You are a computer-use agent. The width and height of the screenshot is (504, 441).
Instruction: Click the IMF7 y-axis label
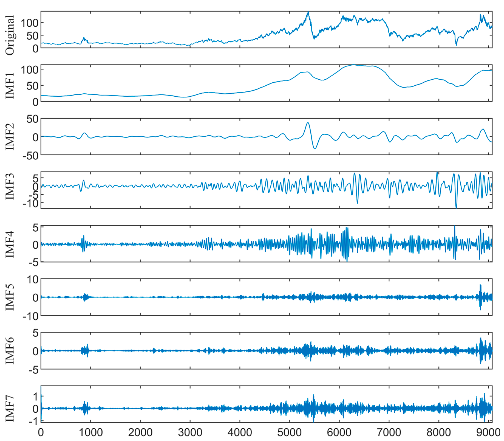[10, 408]
